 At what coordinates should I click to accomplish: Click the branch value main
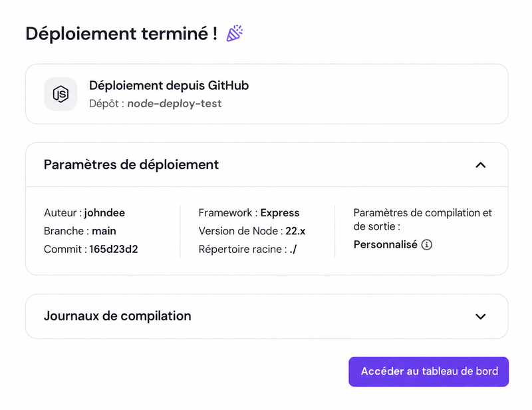[104, 231]
